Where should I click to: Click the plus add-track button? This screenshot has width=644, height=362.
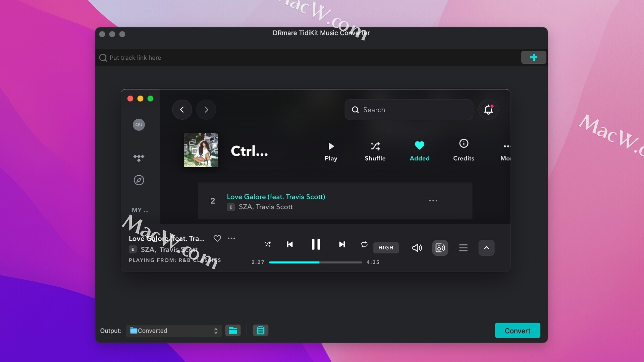tap(534, 57)
